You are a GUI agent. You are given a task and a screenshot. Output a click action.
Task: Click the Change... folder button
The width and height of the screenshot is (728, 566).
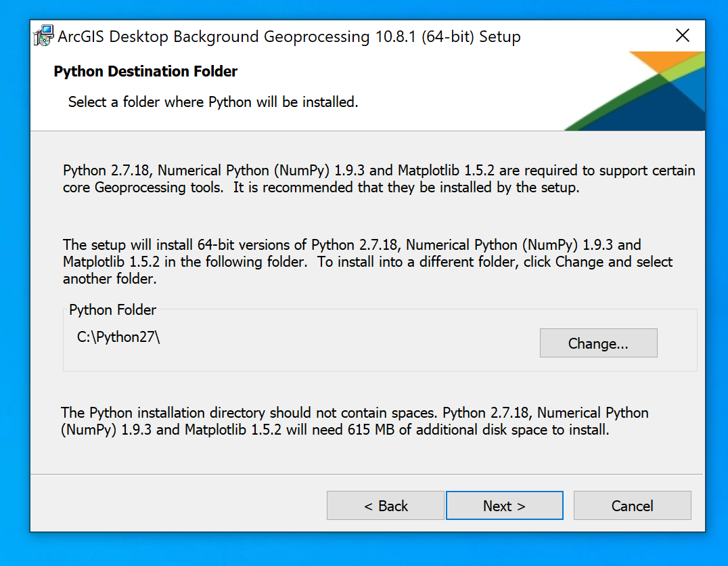point(598,343)
